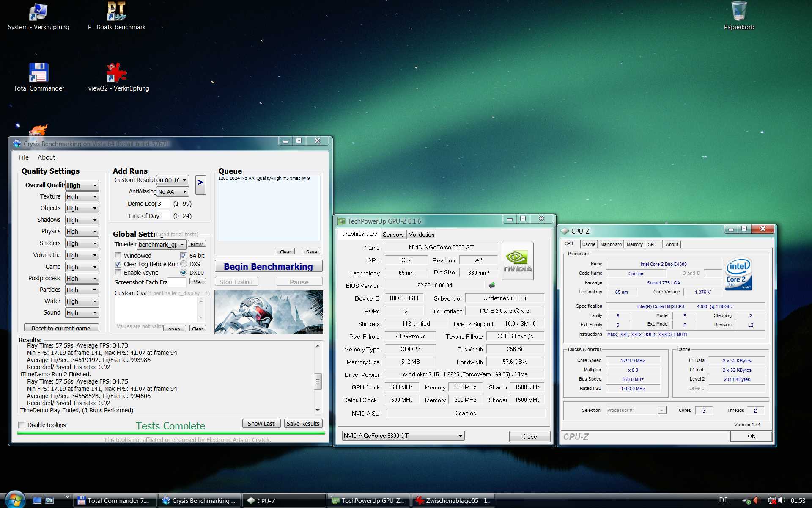This screenshot has height=508, width=812.
Task: Open the Total Commander desktop icon
Action: [38, 73]
